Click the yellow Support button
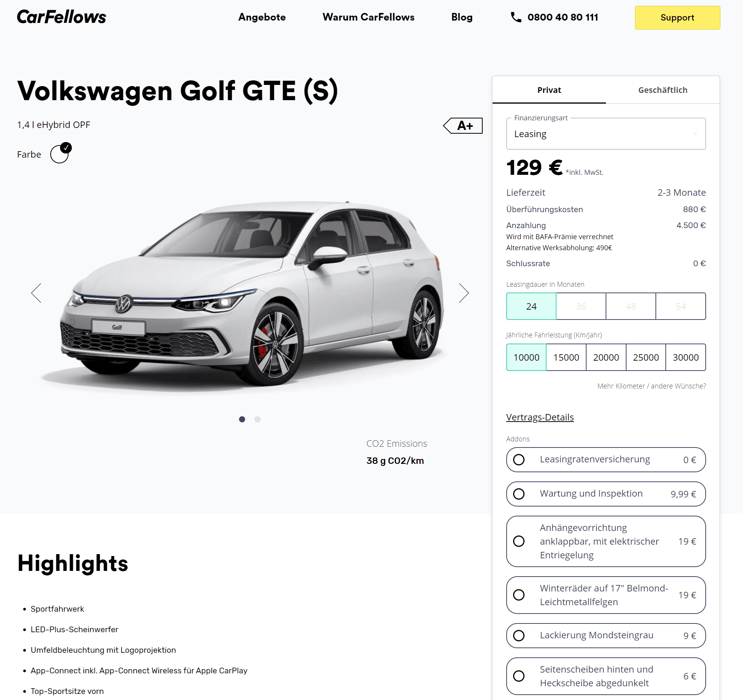This screenshot has width=743, height=700. pyautogui.click(x=677, y=18)
